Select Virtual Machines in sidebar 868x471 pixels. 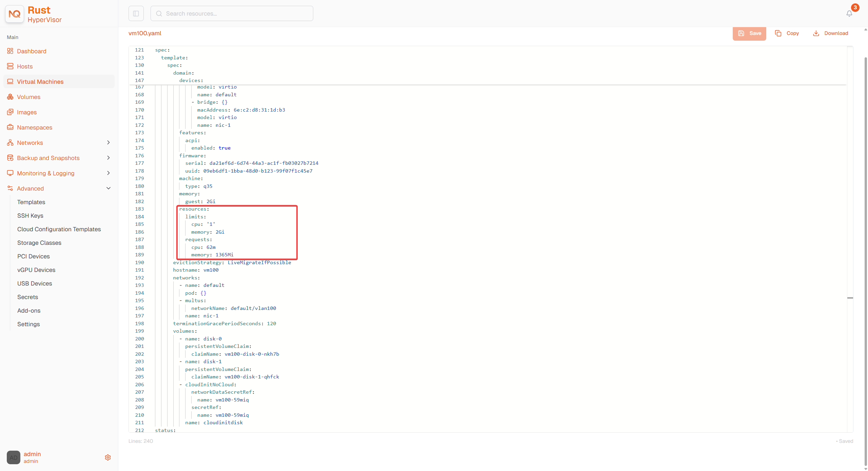[59, 81]
